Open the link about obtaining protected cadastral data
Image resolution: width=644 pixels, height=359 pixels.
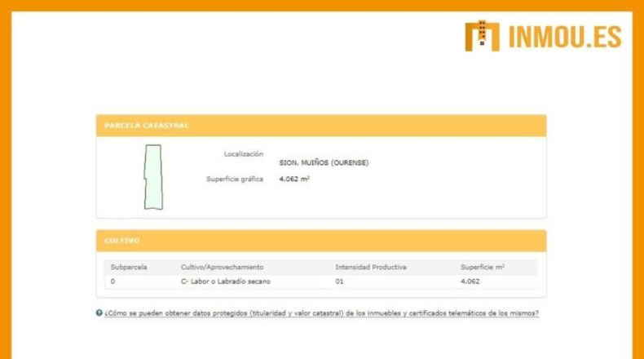321,313
